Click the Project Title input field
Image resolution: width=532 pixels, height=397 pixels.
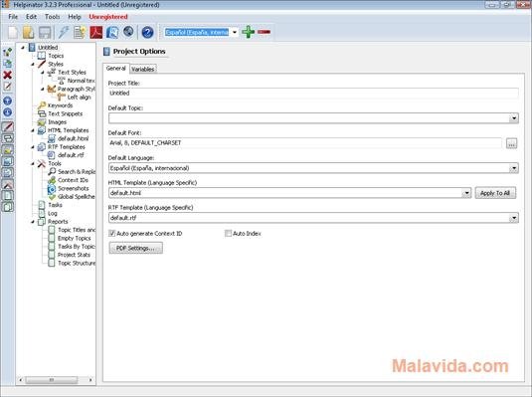click(x=313, y=94)
